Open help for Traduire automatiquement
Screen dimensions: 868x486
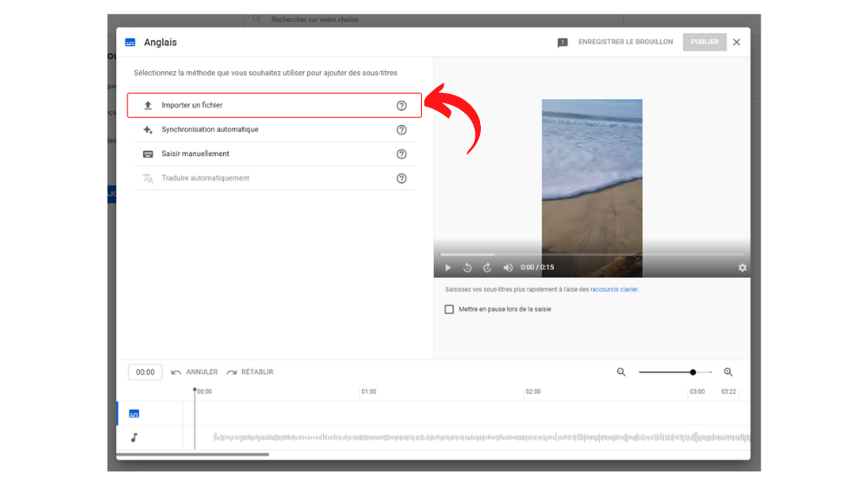(x=401, y=178)
